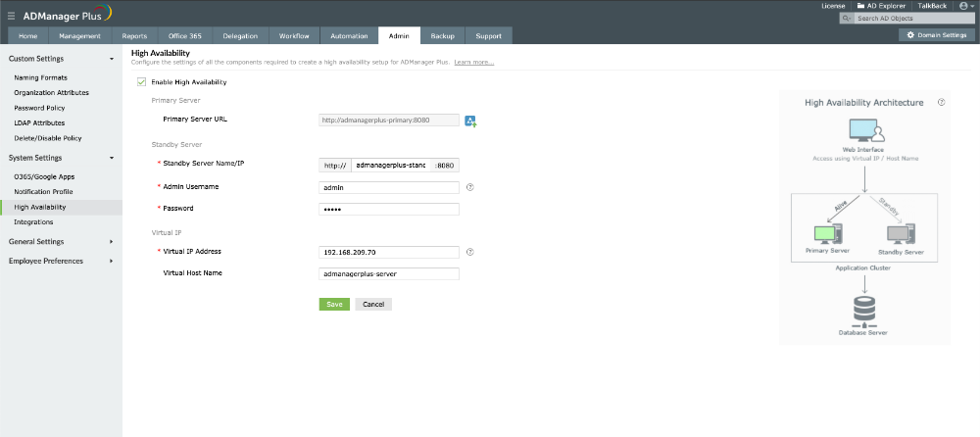Click the Database Server icon
This screenshot has height=437, width=980.
point(863,311)
